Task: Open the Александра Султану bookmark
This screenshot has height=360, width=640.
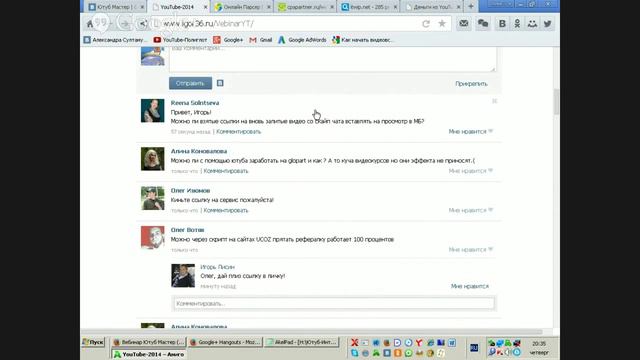Action: pyautogui.click(x=115, y=40)
